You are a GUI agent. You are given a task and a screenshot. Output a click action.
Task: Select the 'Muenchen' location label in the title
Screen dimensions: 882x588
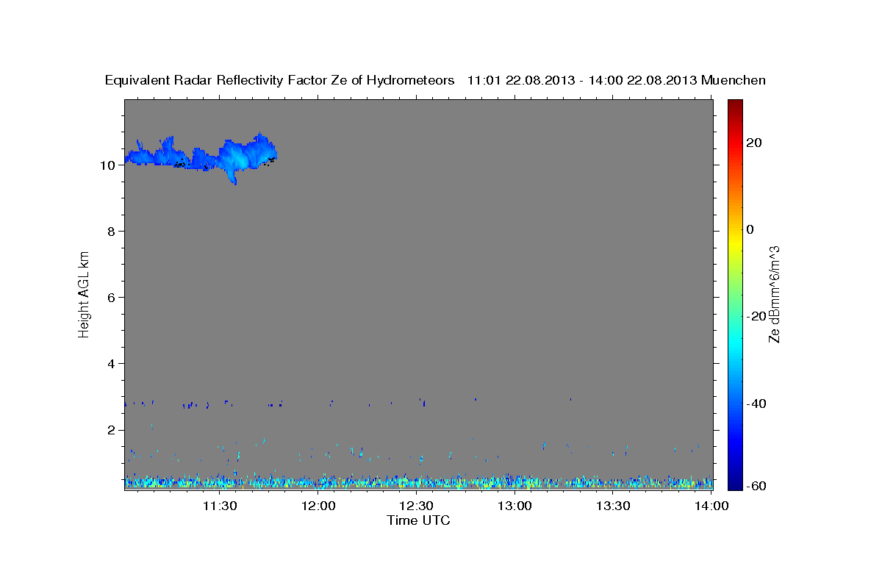tap(734, 80)
